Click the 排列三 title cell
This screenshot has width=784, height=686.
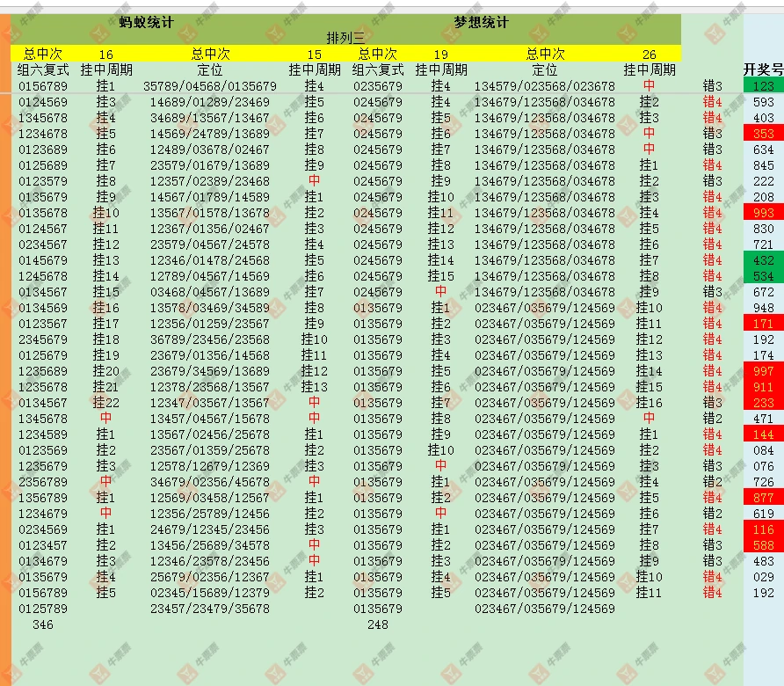[x=345, y=38]
